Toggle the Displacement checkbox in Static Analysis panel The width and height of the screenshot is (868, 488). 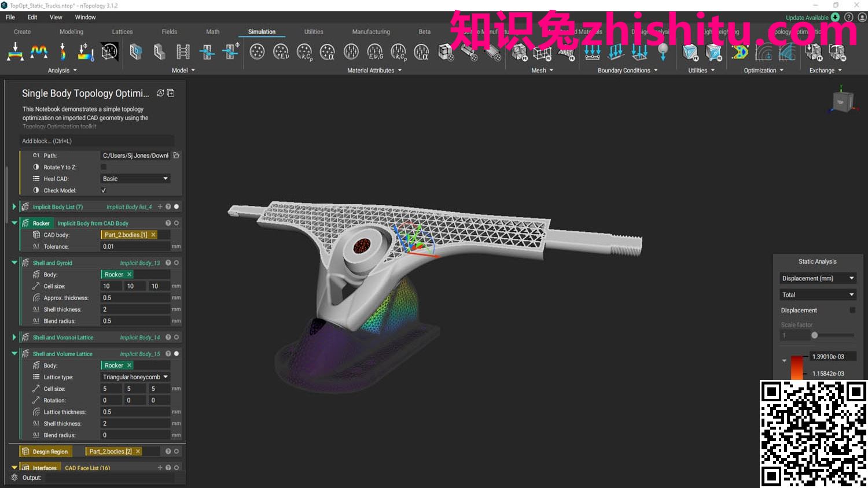852,310
